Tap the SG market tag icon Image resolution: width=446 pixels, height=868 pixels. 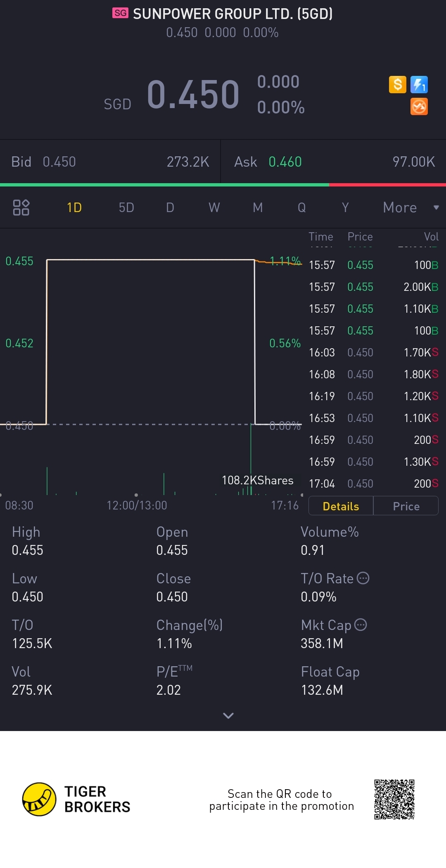tap(121, 13)
